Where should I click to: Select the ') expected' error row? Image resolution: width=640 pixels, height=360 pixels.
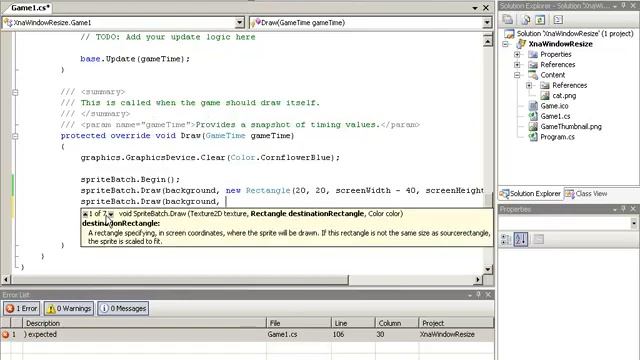[x=247, y=334]
